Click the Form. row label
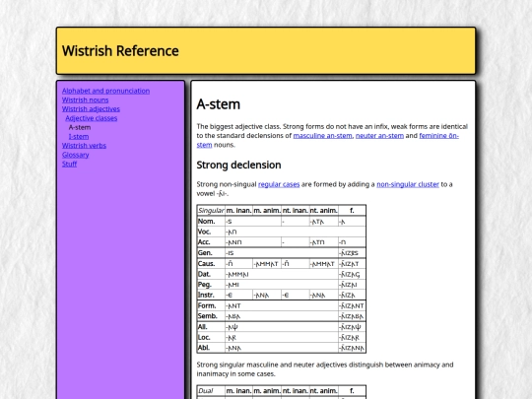 tap(211, 305)
